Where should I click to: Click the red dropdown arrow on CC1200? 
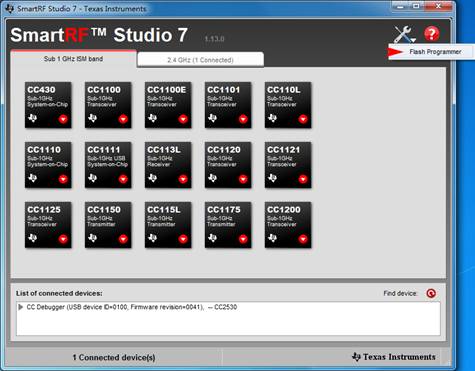[303, 239]
